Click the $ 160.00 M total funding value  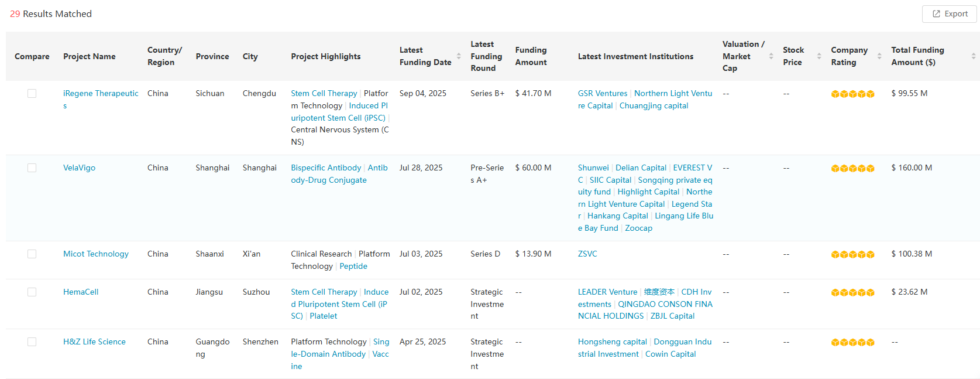pyautogui.click(x=912, y=168)
